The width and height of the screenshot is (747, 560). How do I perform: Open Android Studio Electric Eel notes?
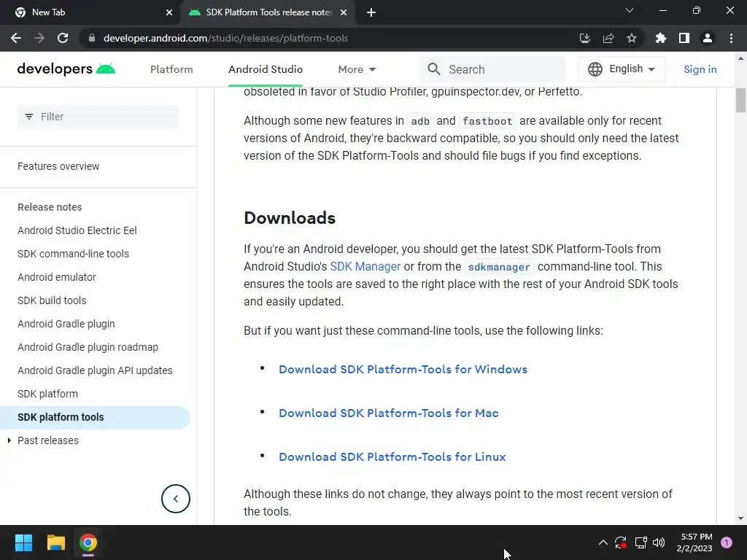point(77,230)
